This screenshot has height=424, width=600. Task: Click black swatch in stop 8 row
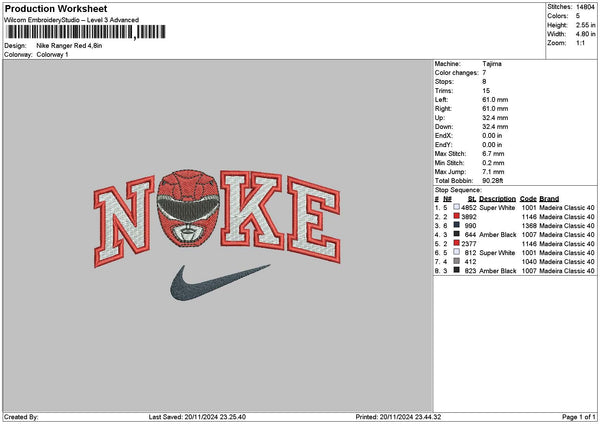pos(457,270)
